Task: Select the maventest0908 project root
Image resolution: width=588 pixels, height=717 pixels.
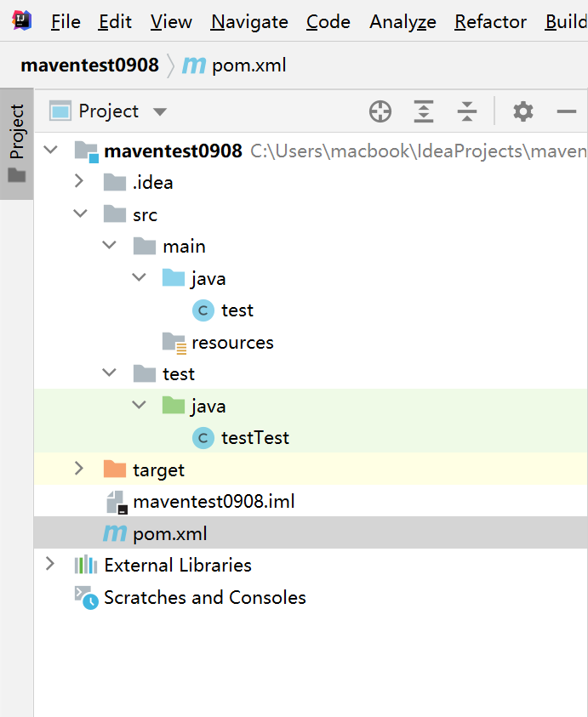Action: pos(173,151)
